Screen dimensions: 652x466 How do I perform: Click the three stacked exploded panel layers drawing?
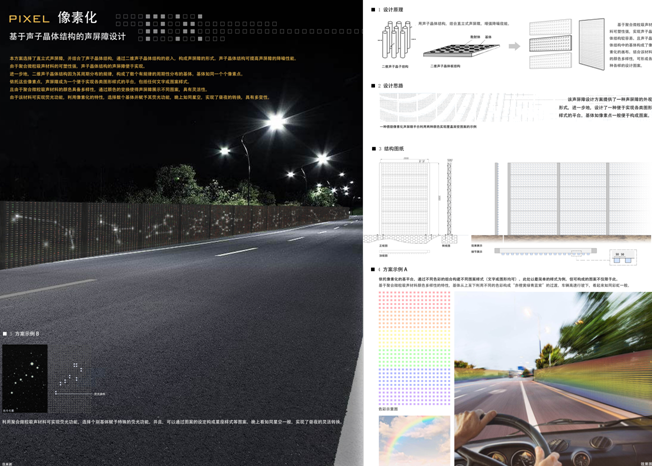pos(550,44)
